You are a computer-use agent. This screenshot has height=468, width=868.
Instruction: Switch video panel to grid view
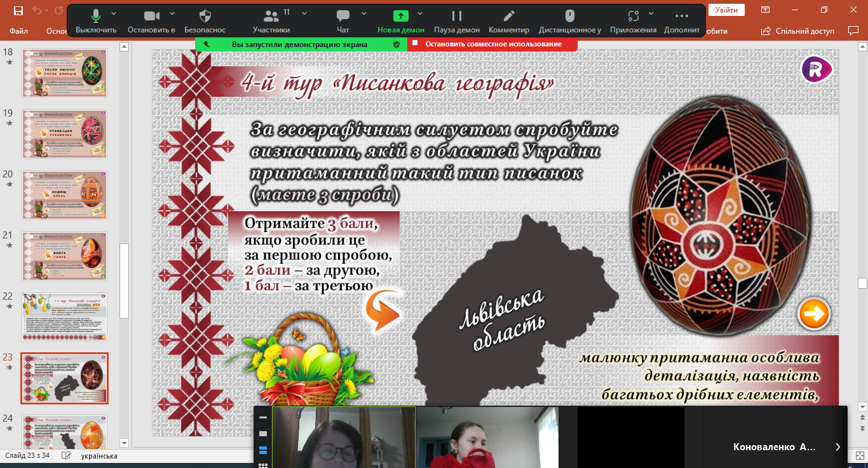click(263, 465)
